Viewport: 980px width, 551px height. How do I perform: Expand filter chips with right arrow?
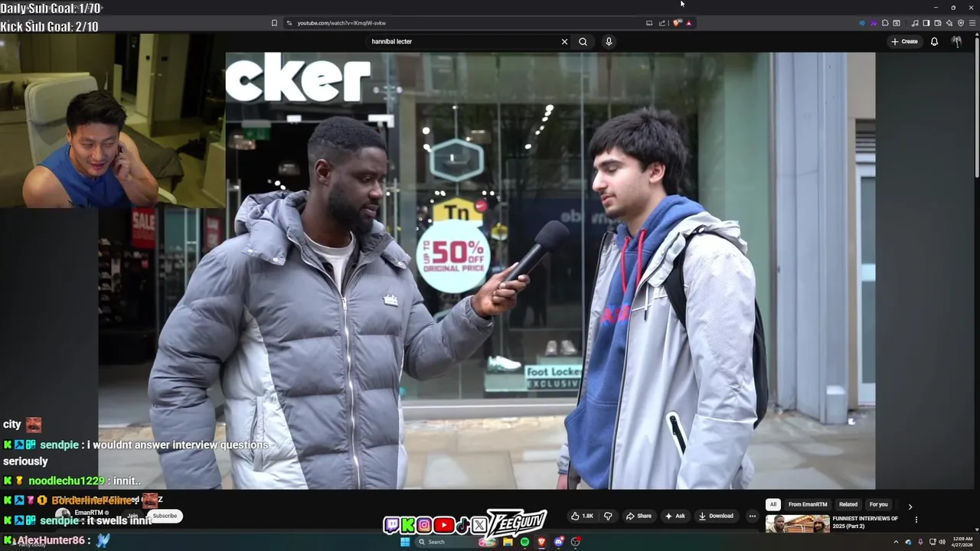pyautogui.click(x=910, y=506)
